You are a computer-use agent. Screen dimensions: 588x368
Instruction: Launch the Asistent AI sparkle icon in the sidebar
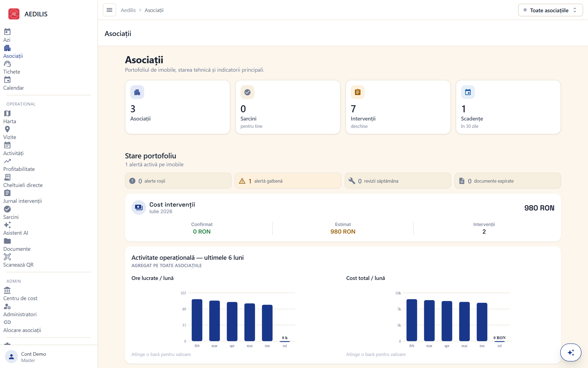pos(7,225)
